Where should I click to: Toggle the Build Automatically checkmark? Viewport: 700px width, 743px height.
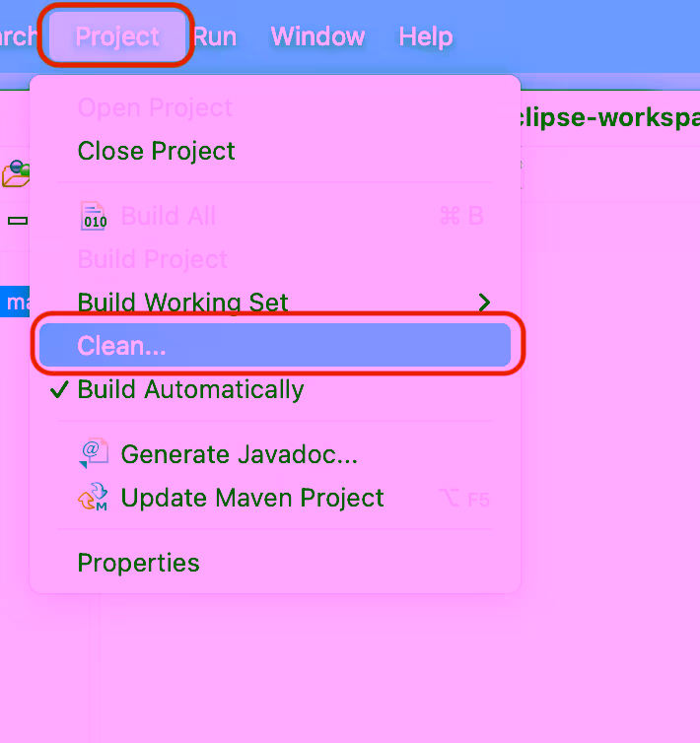59,389
